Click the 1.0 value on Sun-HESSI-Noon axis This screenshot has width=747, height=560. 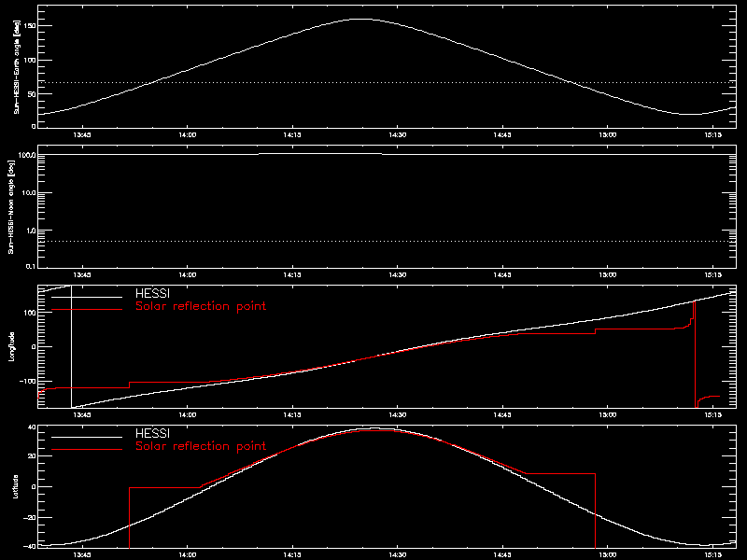(31, 231)
